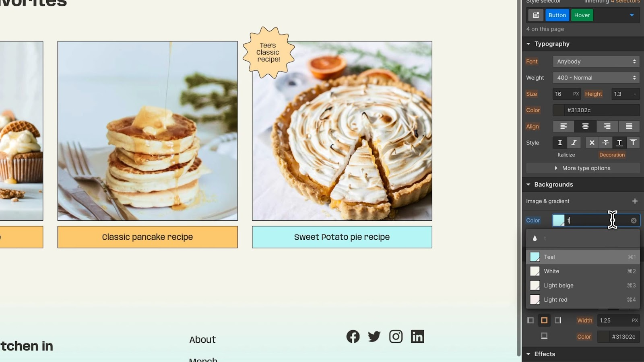
Task: Click the LinkedIn icon in footer
Action: pos(417,337)
